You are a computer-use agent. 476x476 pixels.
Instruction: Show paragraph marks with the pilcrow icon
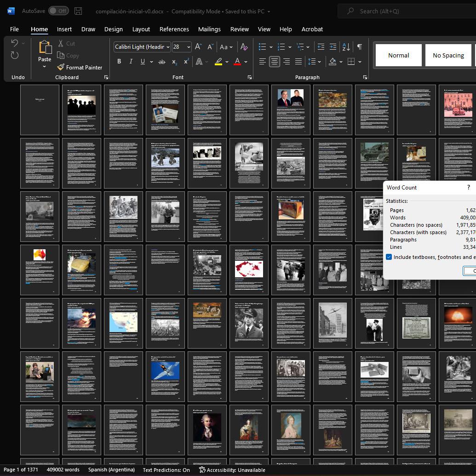click(x=360, y=47)
